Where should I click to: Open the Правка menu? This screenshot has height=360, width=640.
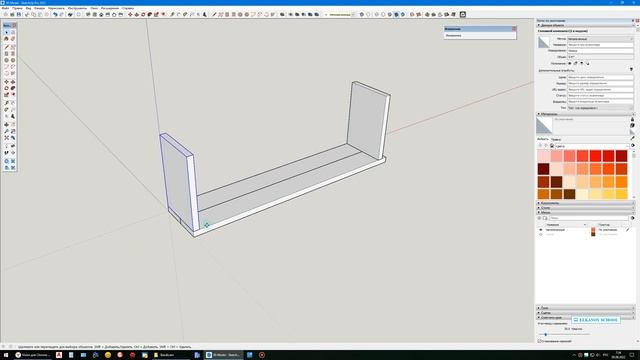(x=17, y=8)
